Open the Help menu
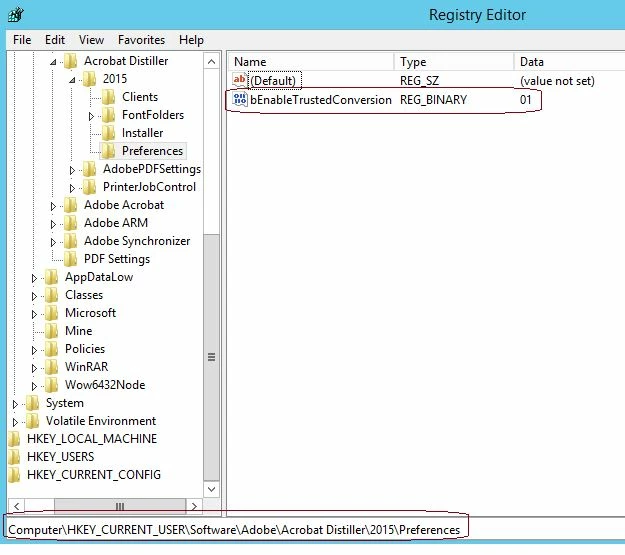The width and height of the screenshot is (625, 555). point(191,40)
